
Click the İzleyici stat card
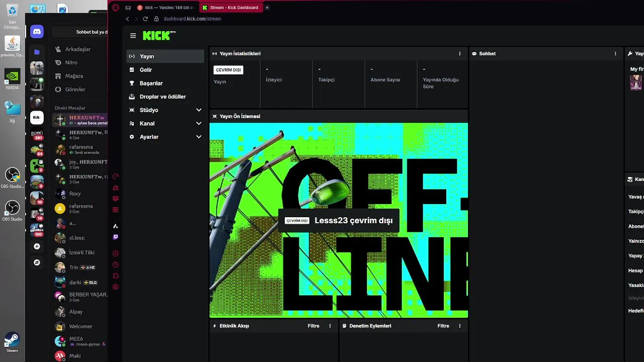[x=286, y=84]
